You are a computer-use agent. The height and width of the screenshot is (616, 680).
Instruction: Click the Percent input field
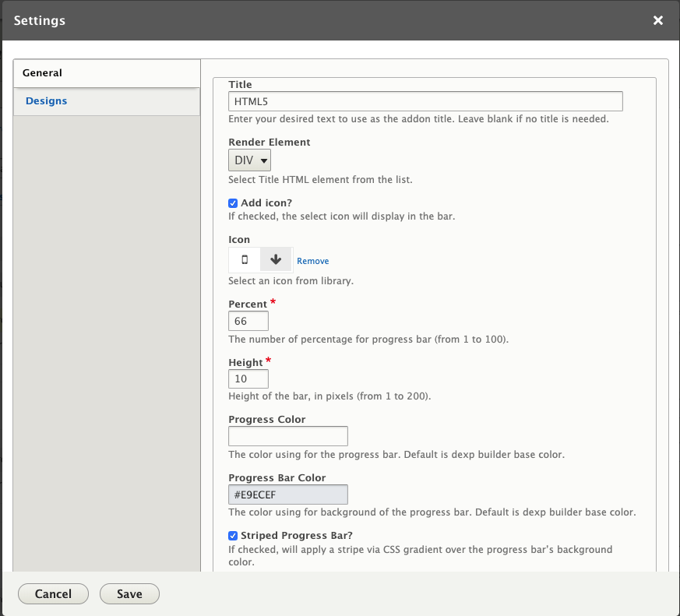[x=248, y=321]
